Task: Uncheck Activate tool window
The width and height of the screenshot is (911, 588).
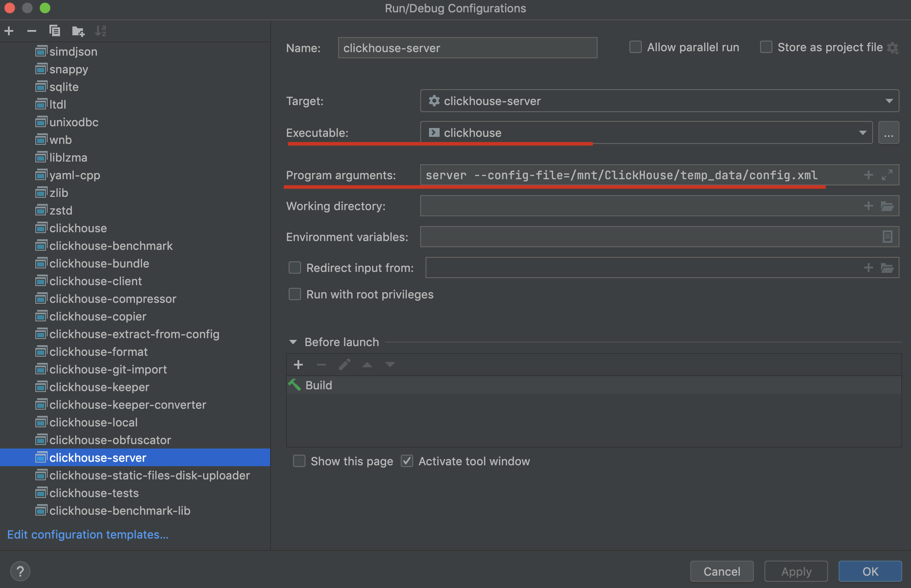Action: pos(407,461)
